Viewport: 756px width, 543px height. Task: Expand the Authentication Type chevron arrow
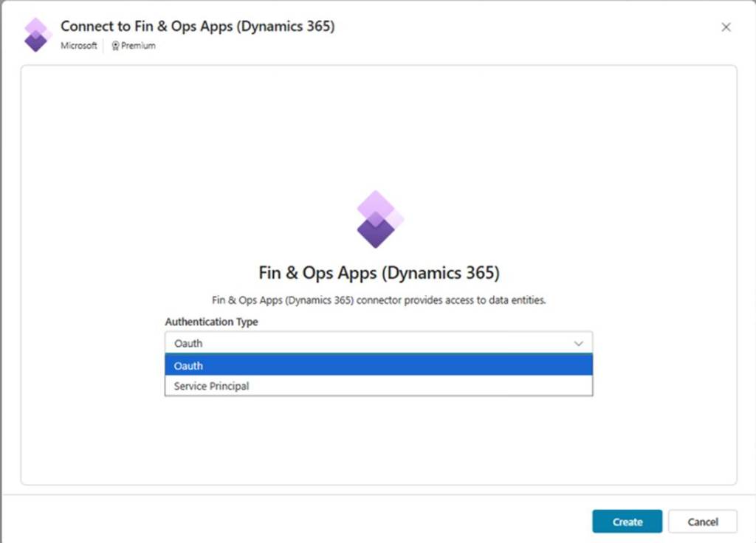(x=578, y=343)
